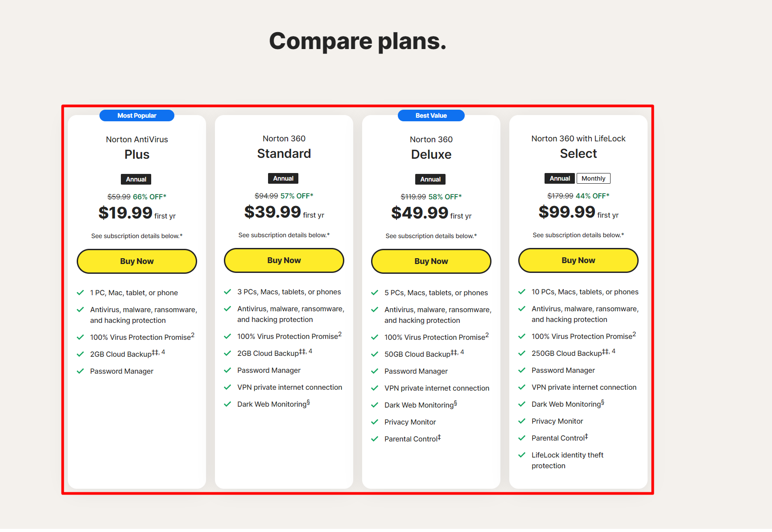772x532 pixels.
Task: Click checkmark beside Deluxe Privacy Monitor
Action: (x=375, y=422)
